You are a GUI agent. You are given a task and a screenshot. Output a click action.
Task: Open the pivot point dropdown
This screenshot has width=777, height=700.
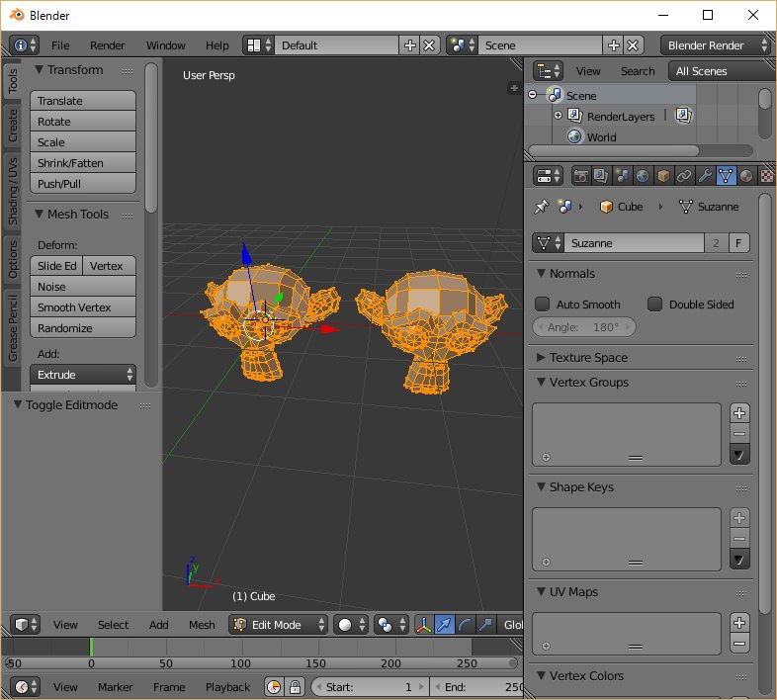(391, 625)
